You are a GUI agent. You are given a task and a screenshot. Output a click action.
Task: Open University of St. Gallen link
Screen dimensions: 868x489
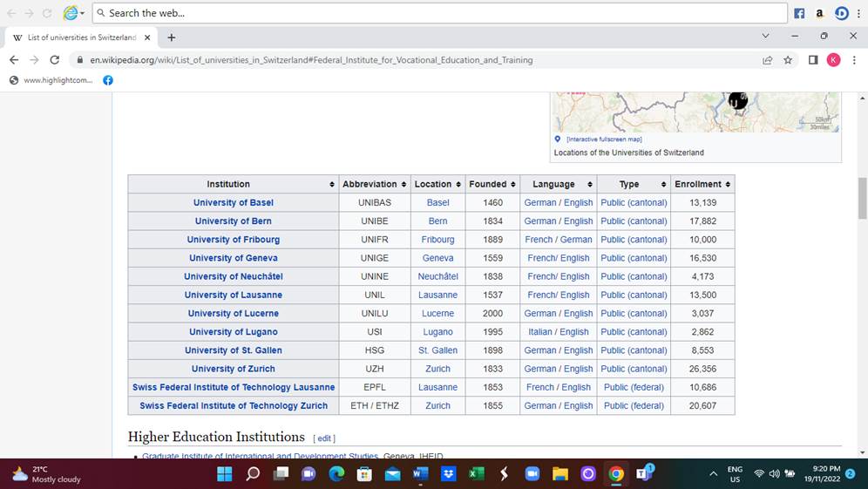[233, 350]
